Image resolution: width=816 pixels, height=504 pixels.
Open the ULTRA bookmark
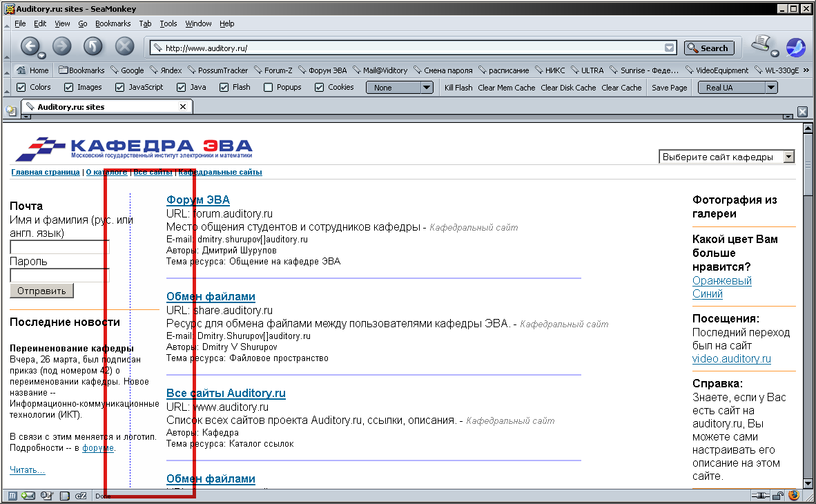tap(587, 70)
